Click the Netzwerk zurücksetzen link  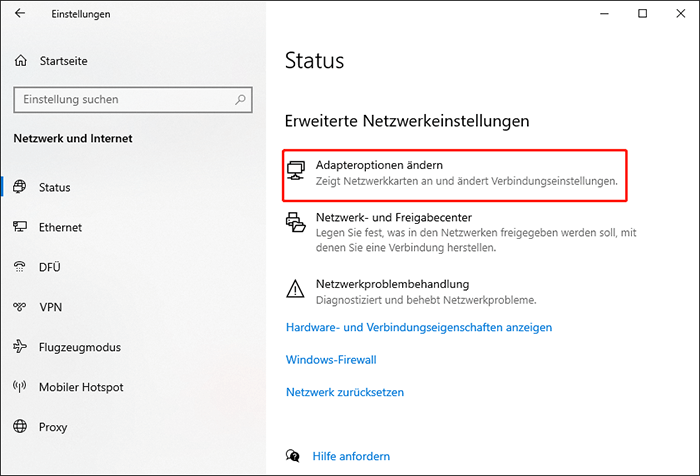pyautogui.click(x=345, y=393)
